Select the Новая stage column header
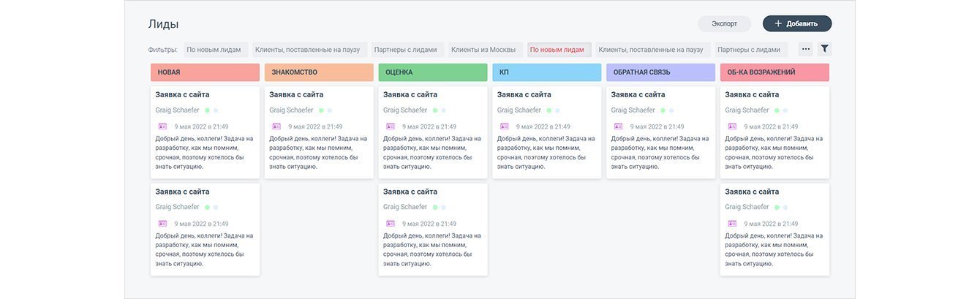 [x=205, y=72]
